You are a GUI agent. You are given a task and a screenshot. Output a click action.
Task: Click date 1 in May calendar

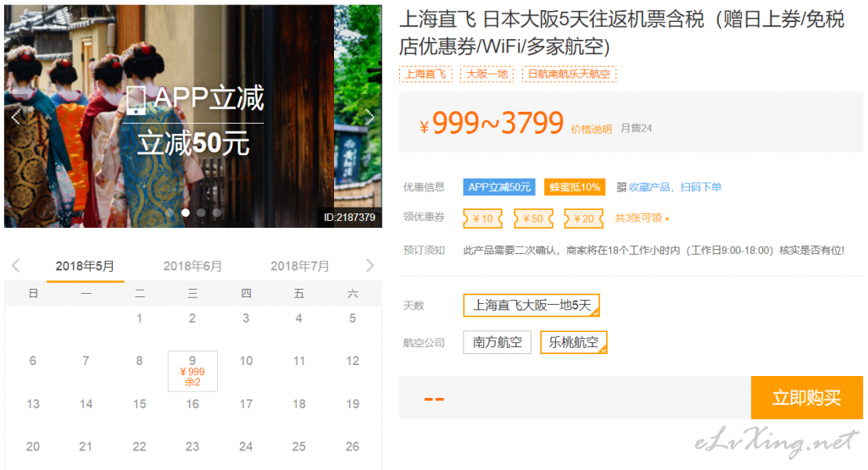pyautogui.click(x=140, y=318)
